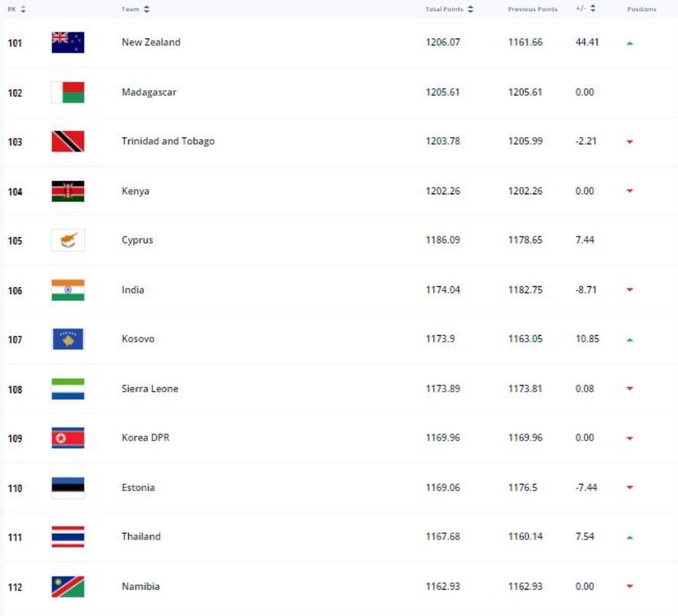Open the Korea DPR team link
The image size is (678, 616).
tap(145, 438)
